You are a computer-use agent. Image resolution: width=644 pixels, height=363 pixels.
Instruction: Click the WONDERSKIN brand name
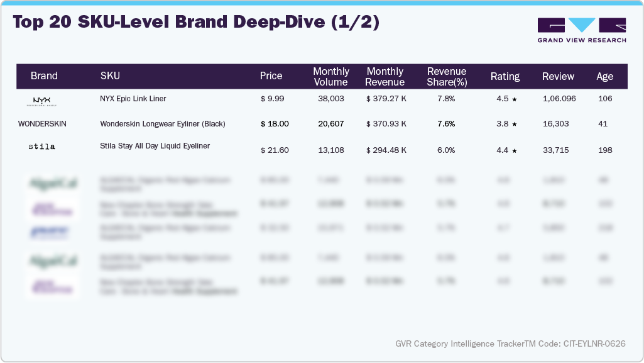coord(42,124)
